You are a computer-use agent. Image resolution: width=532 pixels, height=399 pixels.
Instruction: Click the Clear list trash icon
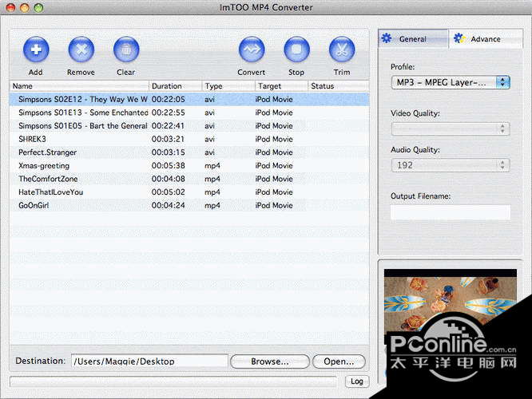pyautogui.click(x=126, y=50)
